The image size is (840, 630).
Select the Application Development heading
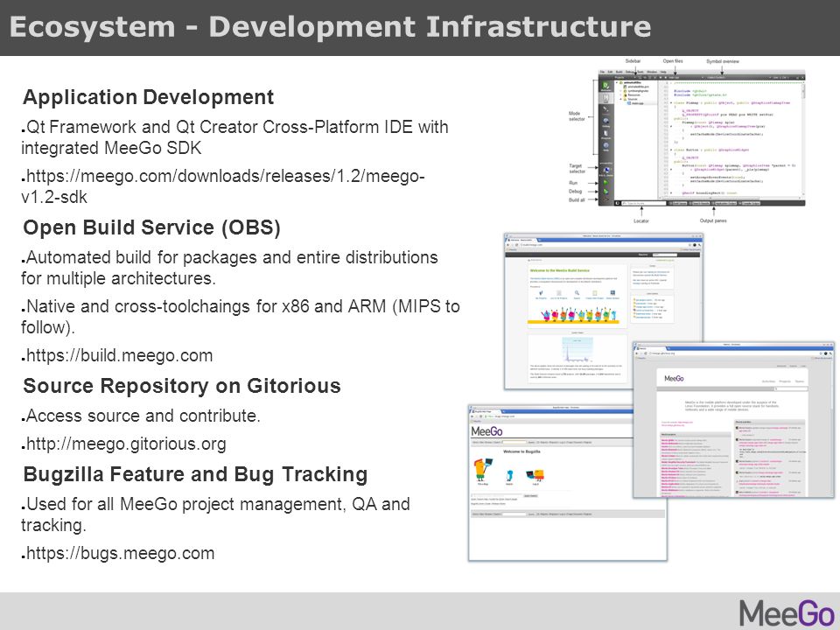click(149, 97)
